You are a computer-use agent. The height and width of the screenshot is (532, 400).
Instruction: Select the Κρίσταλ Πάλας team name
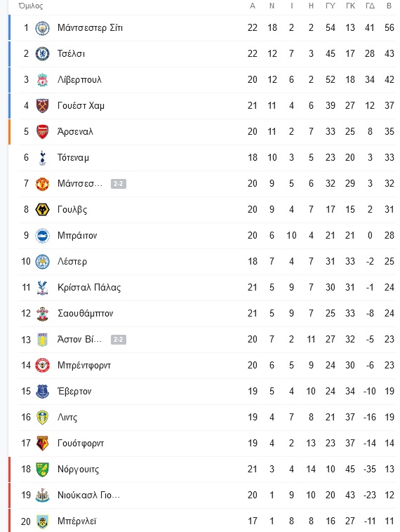pyautogui.click(x=89, y=287)
